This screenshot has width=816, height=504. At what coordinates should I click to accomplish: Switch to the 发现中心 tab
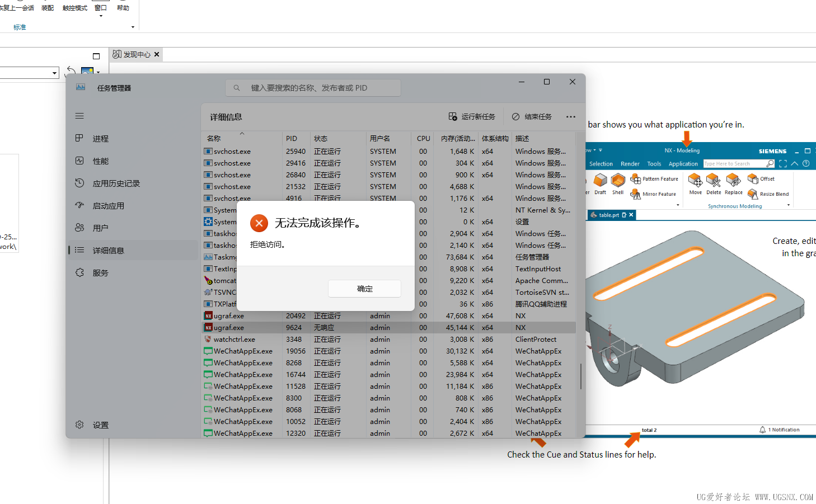(137, 54)
